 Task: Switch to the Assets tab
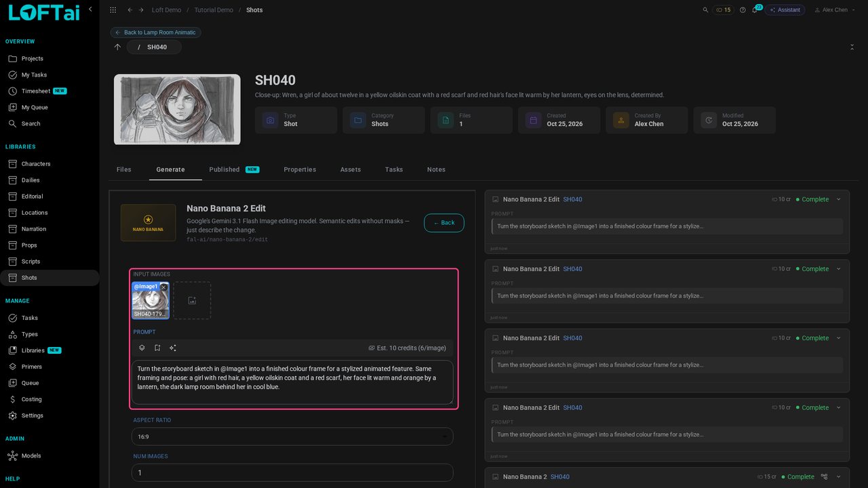click(x=351, y=169)
